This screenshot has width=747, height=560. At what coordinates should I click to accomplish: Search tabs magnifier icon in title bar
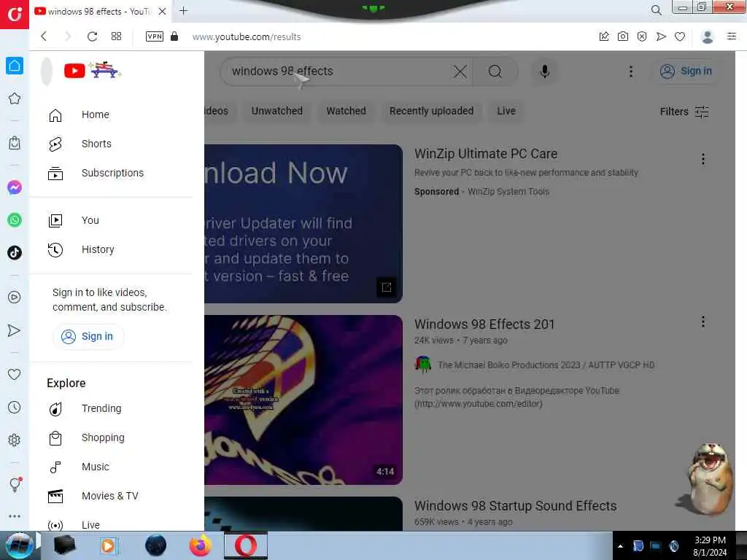click(x=656, y=10)
